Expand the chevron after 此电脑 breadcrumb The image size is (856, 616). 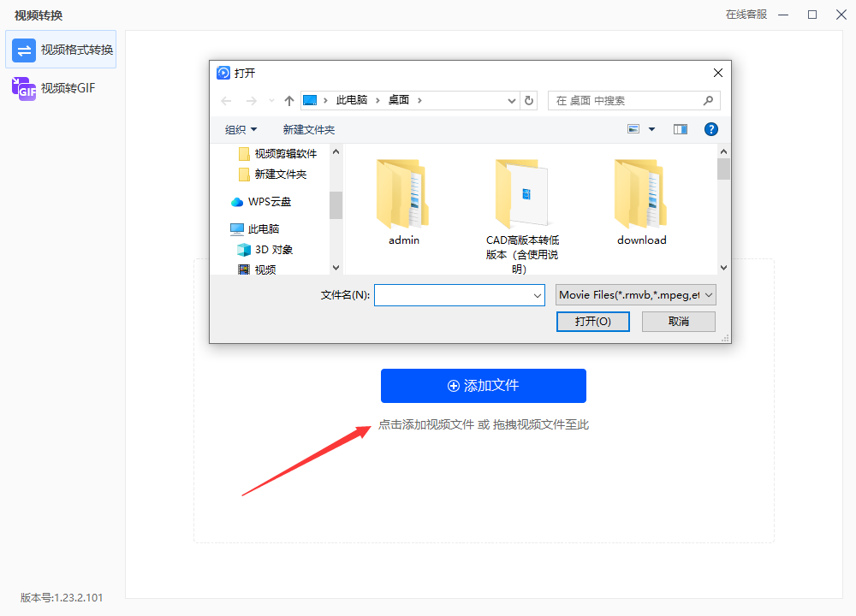click(377, 100)
